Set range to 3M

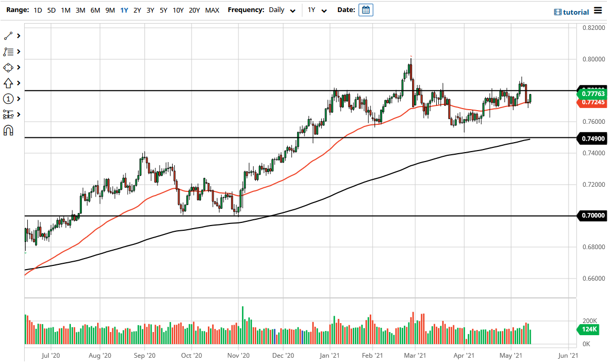pos(80,10)
